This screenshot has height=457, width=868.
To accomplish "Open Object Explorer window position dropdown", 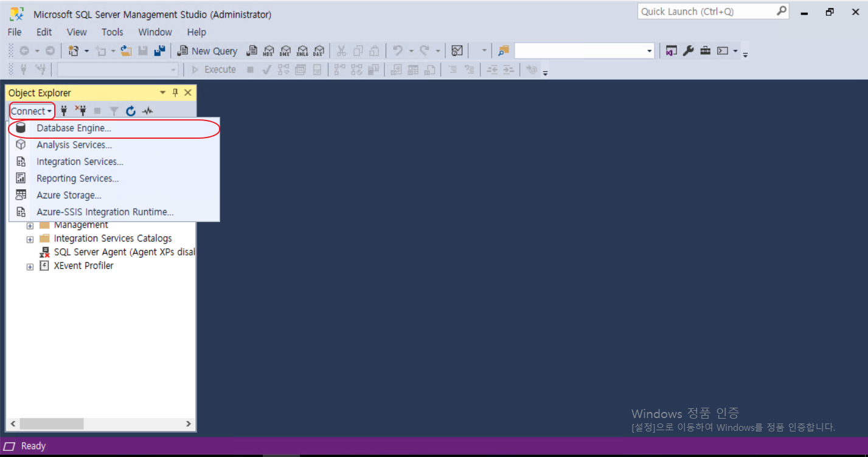I will tap(162, 92).
